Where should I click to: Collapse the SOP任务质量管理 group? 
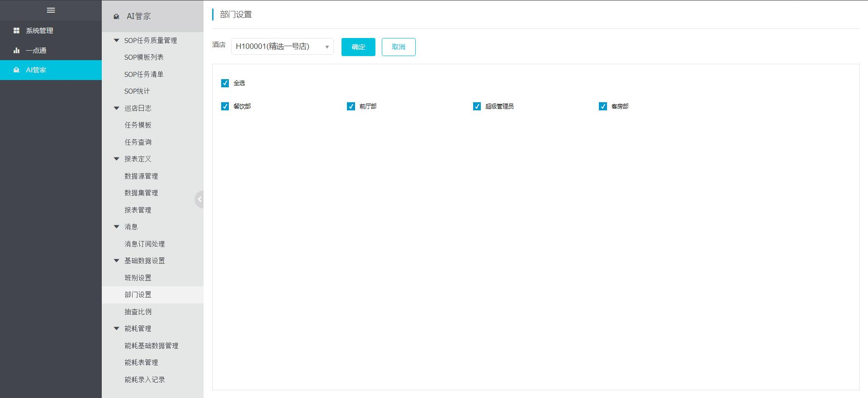[x=116, y=40]
